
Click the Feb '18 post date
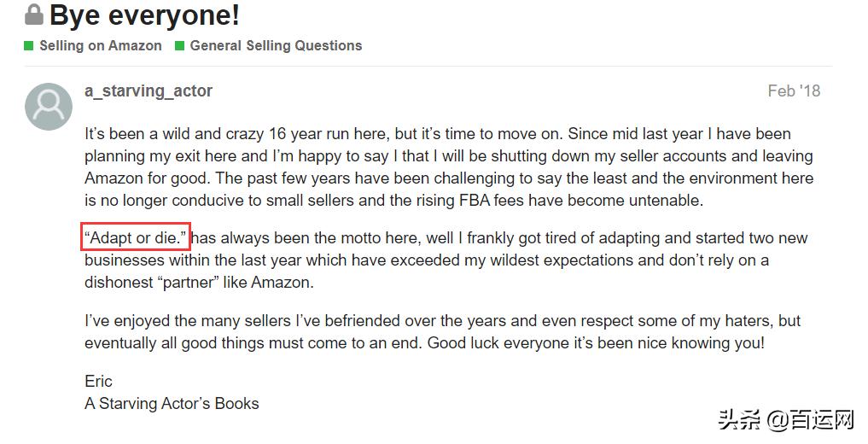tap(794, 91)
